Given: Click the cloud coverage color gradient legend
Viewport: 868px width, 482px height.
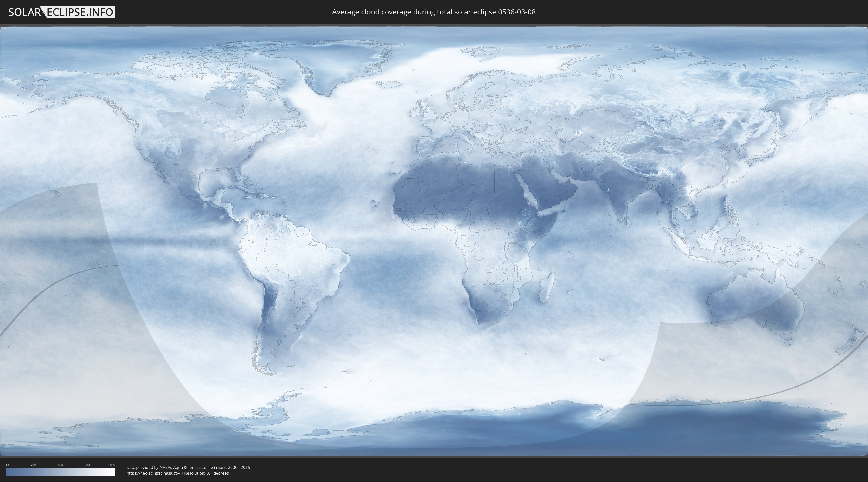Looking at the screenshot, I should pos(61,472).
